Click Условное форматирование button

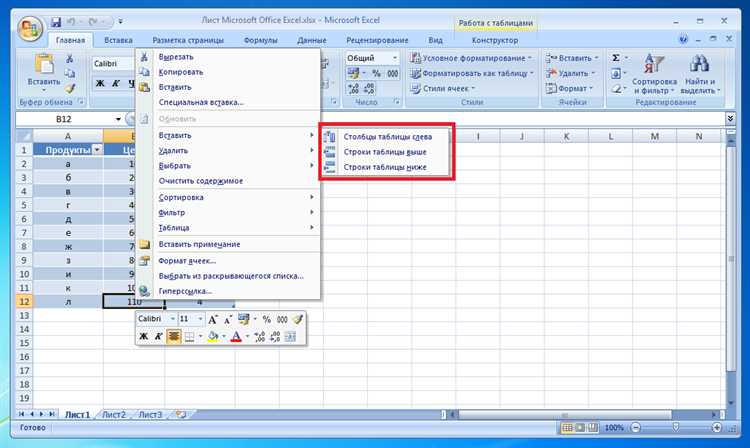(473, 58)
